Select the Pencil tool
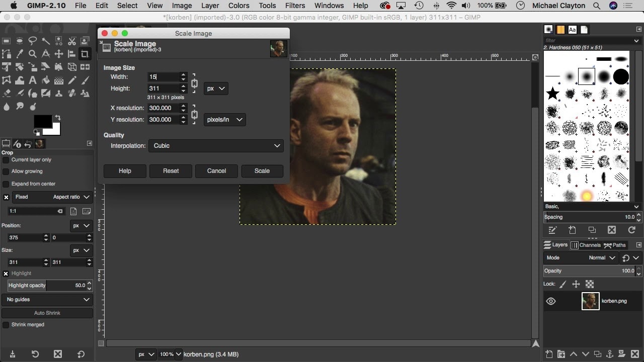The image size is (644, 362). (72, 80)
